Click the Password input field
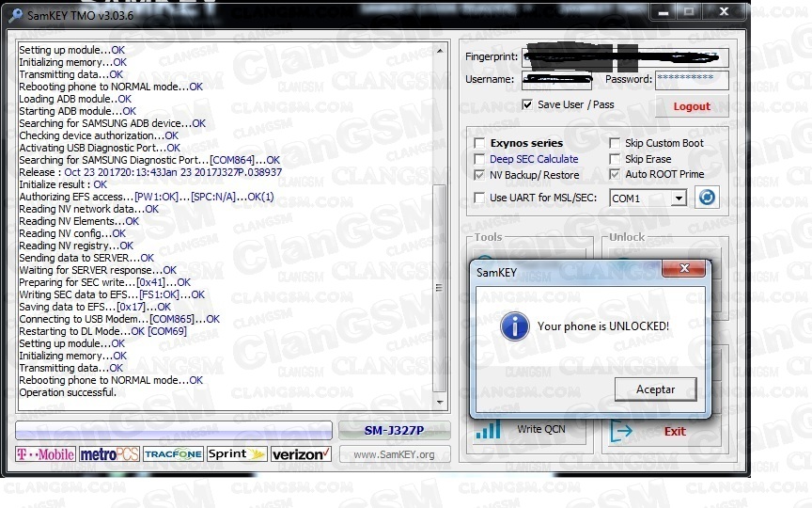This screenshot has width=812, height=508. click(x=692, y=79)
